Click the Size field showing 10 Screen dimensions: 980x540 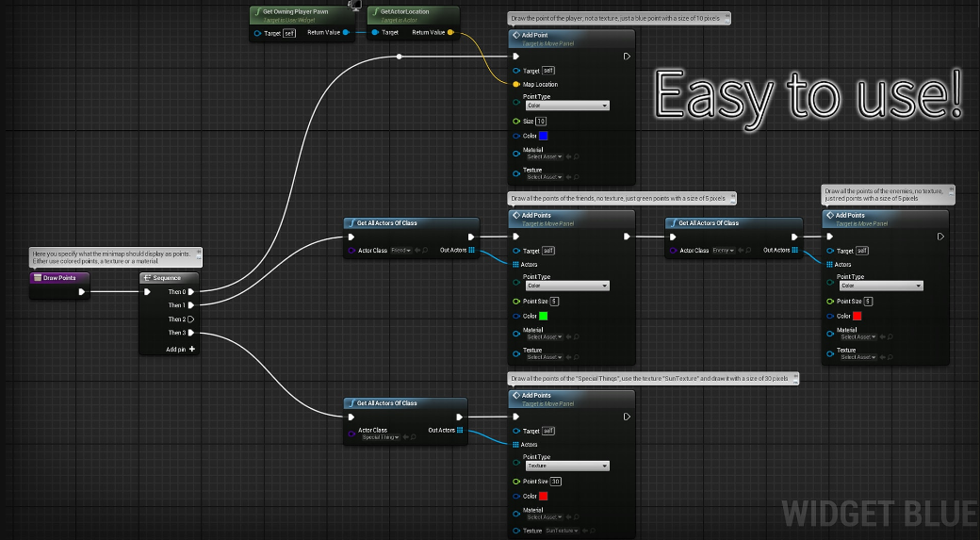click(541, 122)
